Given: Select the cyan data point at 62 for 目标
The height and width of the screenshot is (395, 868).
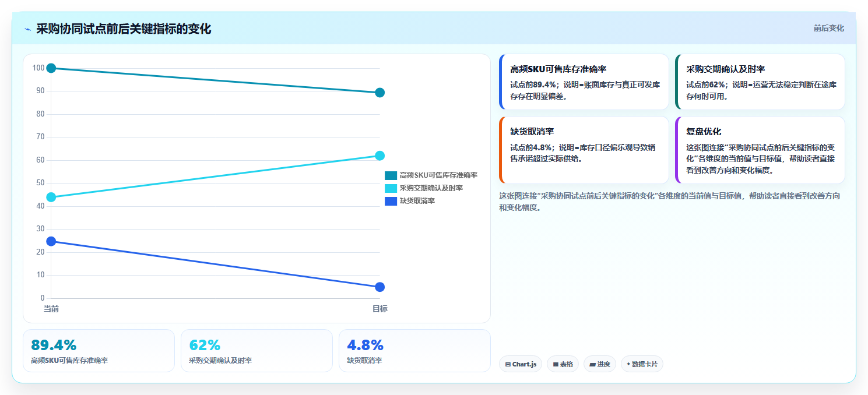Looking at the screenshot, I should coord(379,156).
